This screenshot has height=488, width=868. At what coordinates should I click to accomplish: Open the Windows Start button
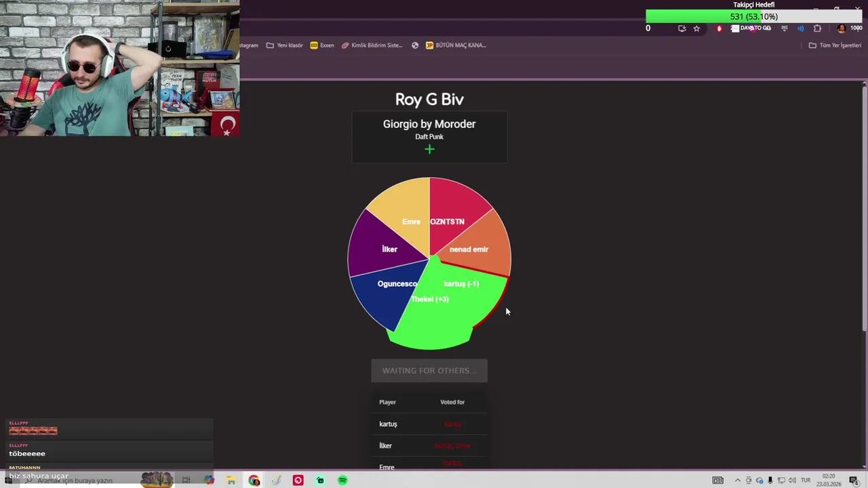pyautogui.click(x=8, y=481)
